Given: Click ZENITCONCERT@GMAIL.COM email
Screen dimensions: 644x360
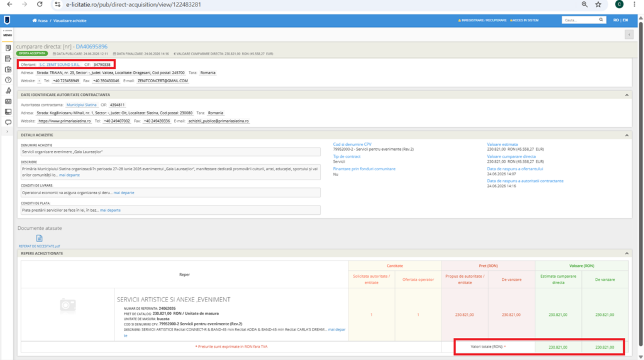Looking at the screenshot, I should tap(163, 81).
